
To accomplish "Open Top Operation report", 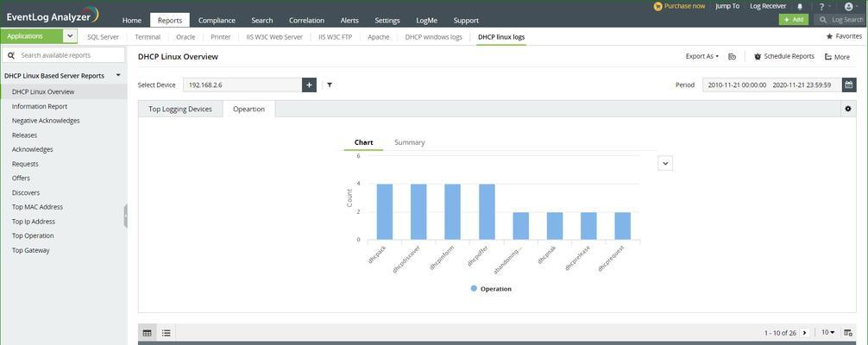I will [x=33, y=236].
